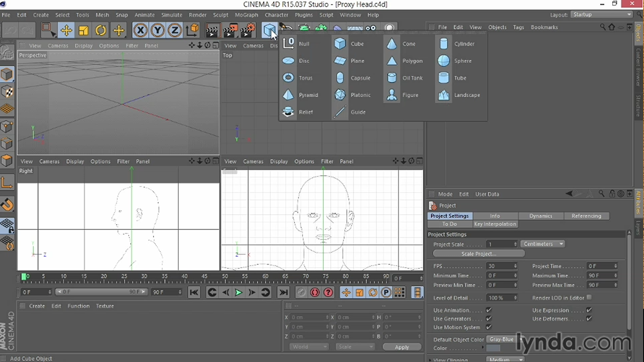Open the Layout Startup dropdown
This screenshot has height=362, width=644.
coord(602,14)
